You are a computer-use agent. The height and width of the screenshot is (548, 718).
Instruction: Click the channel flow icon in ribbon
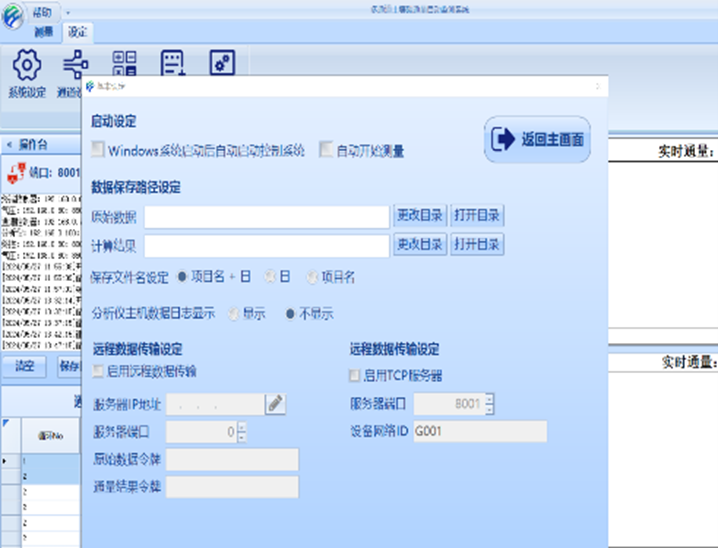click(x=75, y=65)
